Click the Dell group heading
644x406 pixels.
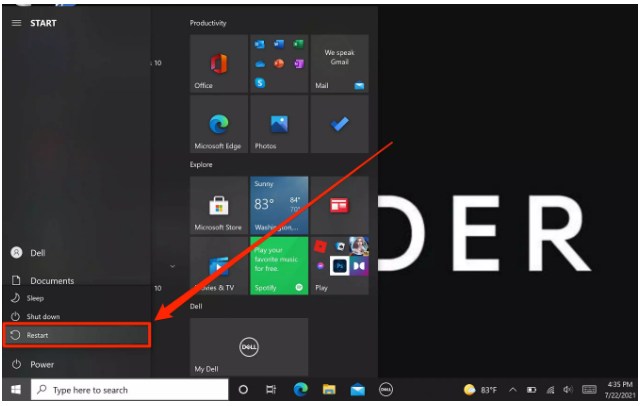(196, 306)
